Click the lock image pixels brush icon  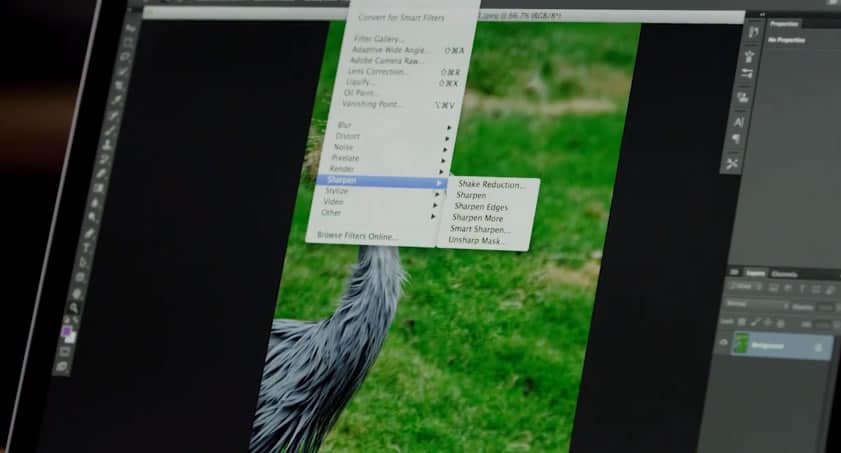tap(755, 322)
